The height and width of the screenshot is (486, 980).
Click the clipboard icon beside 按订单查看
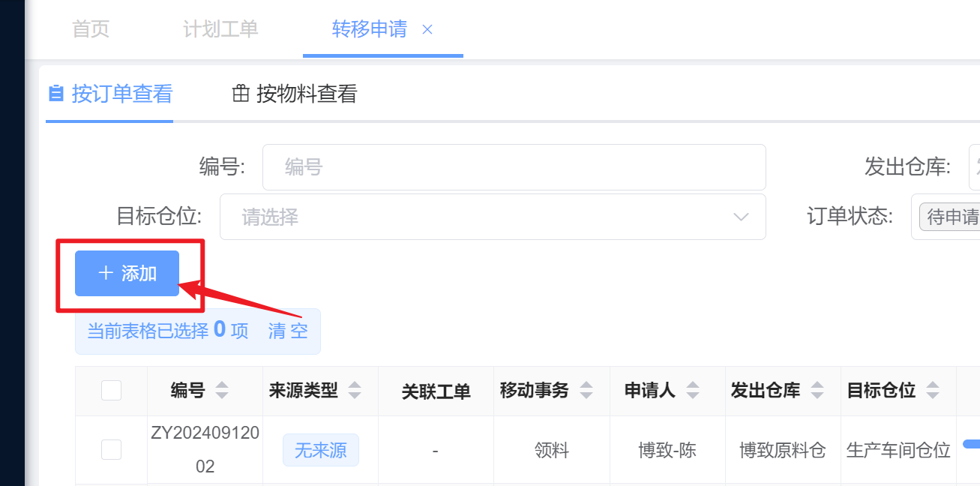[55, 94]
